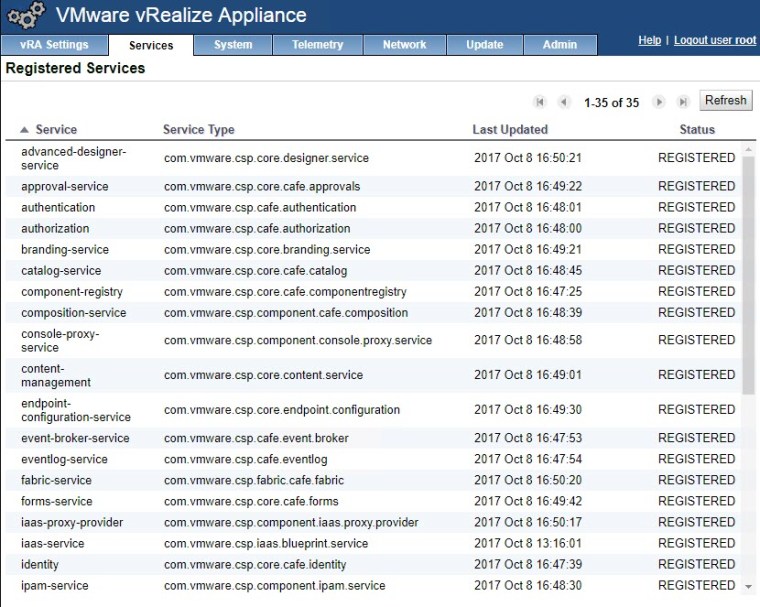Screen dimensions: 760x607
Task: Go to first page of services
Action: (540, 102)
